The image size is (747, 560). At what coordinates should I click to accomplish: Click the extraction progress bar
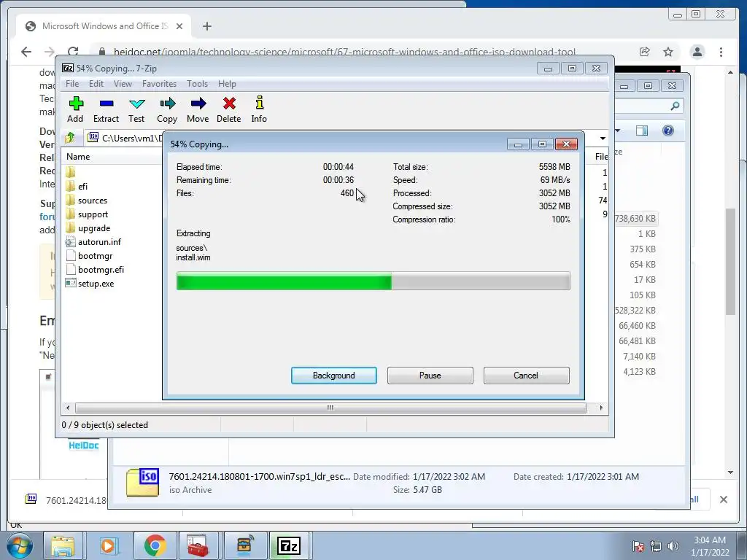pos(373,281)
